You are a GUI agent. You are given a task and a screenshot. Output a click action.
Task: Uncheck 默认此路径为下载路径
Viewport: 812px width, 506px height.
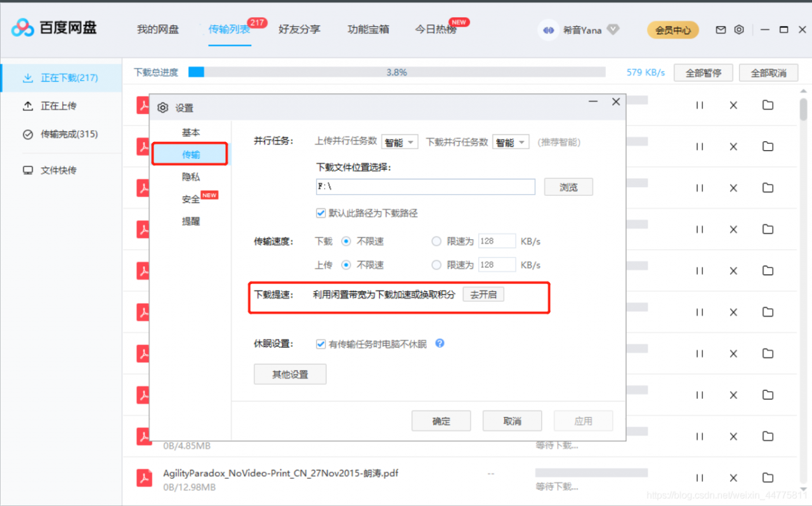coord(321,213)
